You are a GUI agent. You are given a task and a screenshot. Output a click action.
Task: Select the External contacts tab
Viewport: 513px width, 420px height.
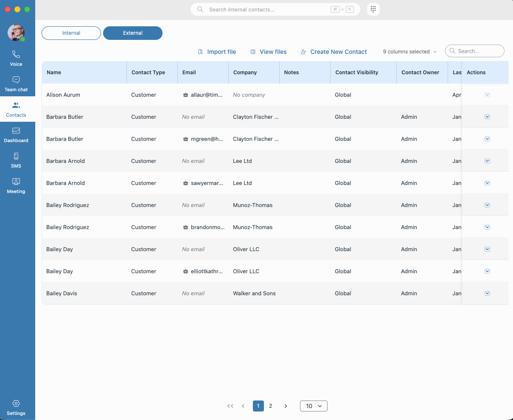click(132, 33)
